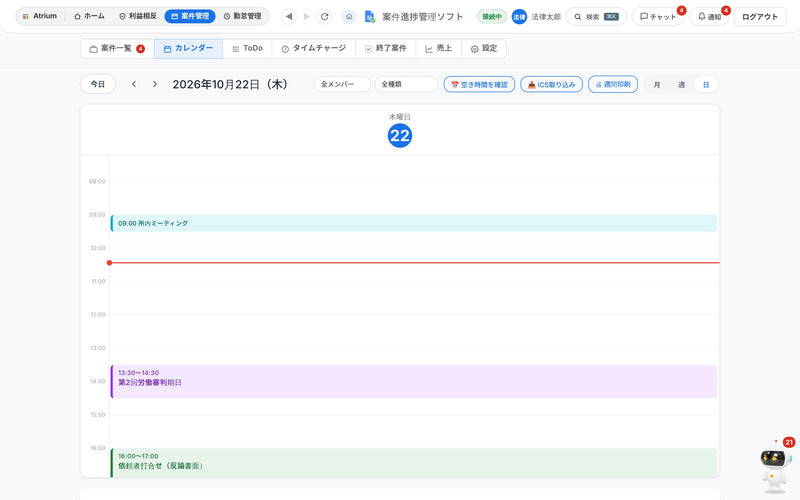
Task: Open the Atrium app launcher
Action: pos(40,16)
